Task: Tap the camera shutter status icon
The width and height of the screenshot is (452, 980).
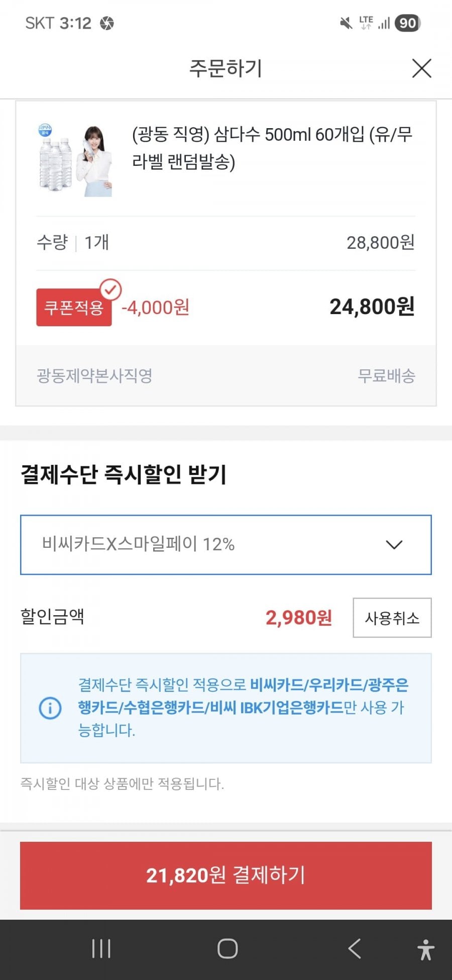Action: pos(107,23)
